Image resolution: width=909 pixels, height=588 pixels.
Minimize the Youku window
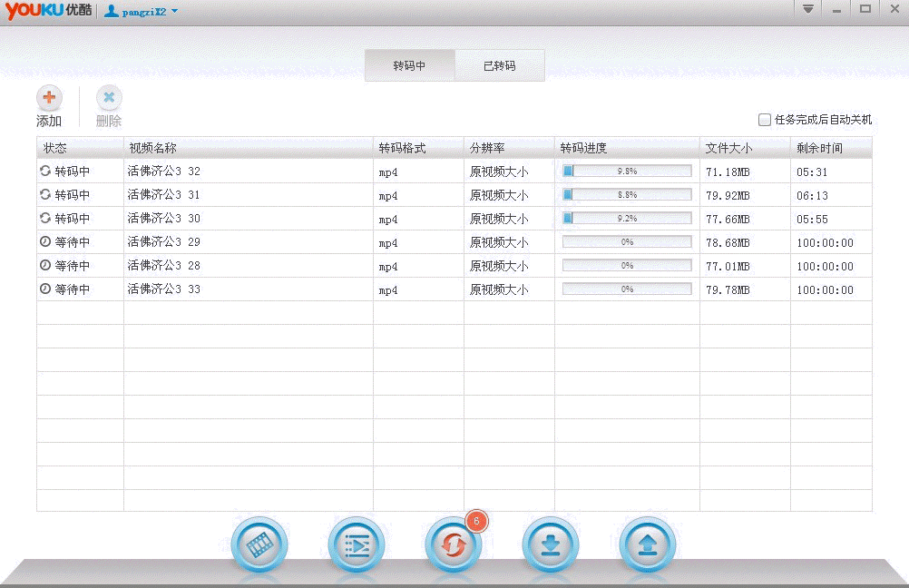click(x=836, y=9)
